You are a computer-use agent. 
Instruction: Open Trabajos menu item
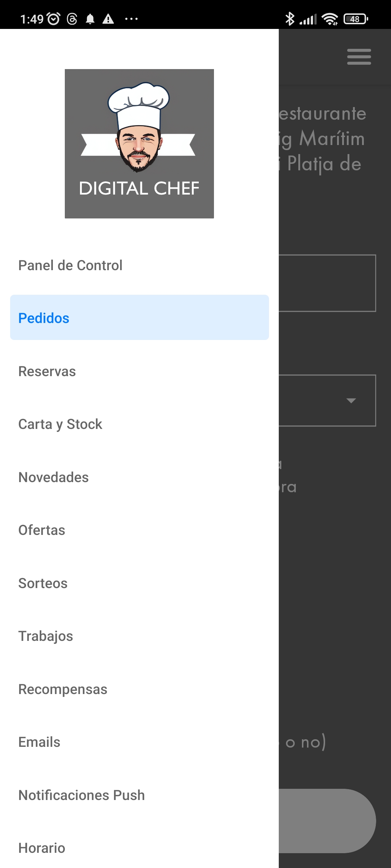pos(46,636)
